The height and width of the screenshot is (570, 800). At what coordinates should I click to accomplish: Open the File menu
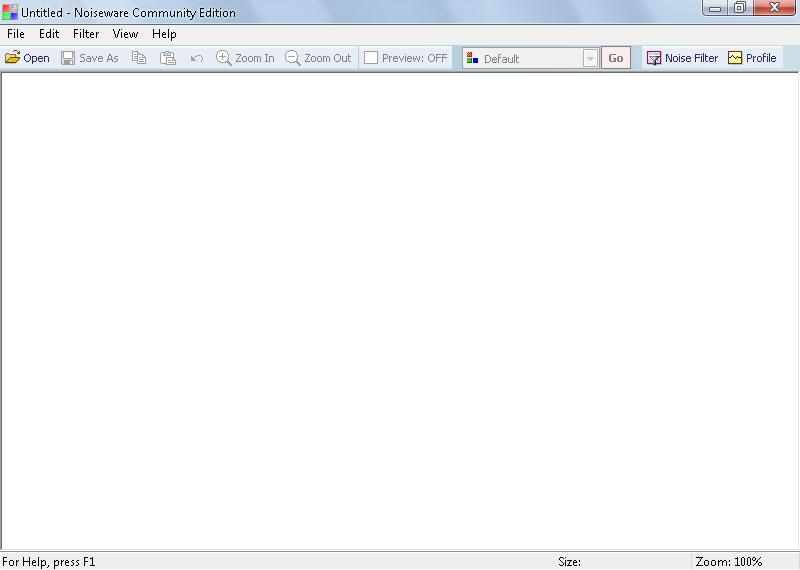click(x=16, y=34)
